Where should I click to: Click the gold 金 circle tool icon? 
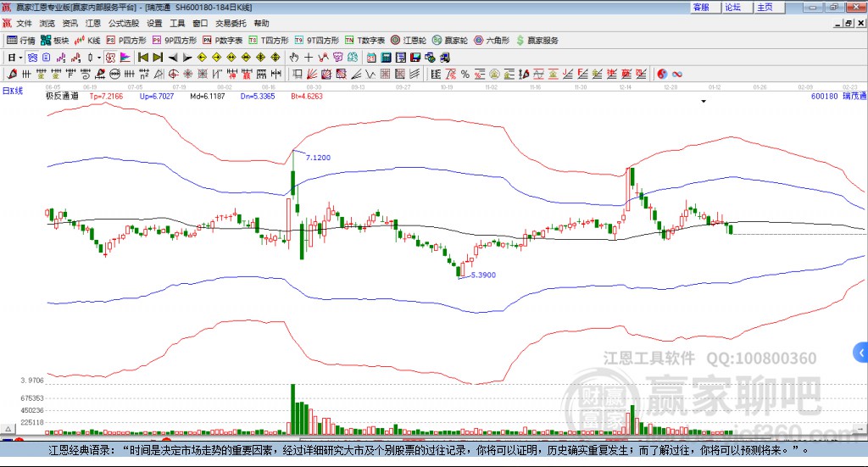(x=494, y=74)
